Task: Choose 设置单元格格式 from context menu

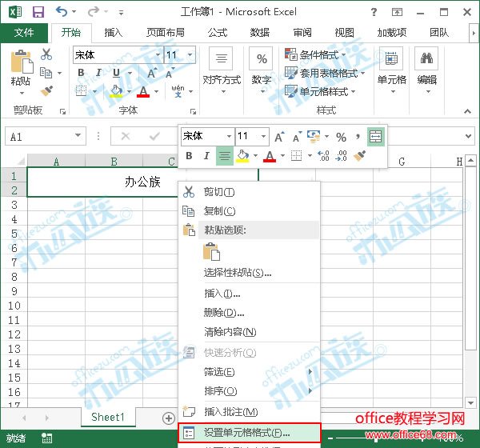Action: pyautogui.click(x=249, y=433)
